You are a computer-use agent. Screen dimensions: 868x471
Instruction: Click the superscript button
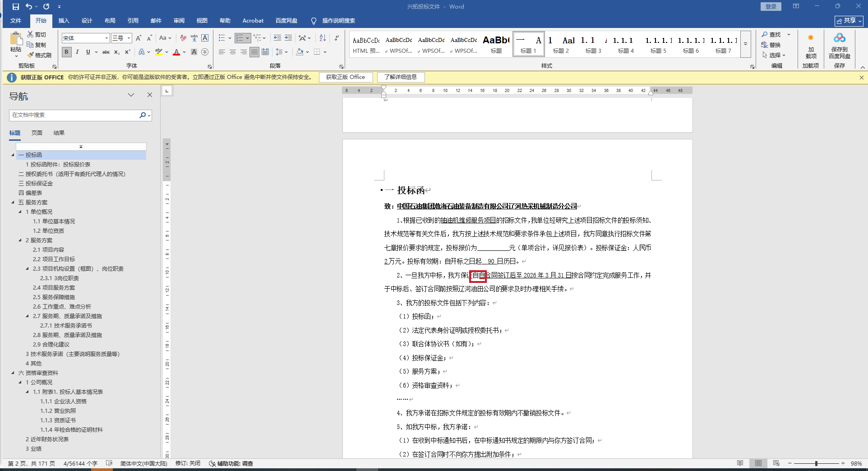(x=128, y=52)
